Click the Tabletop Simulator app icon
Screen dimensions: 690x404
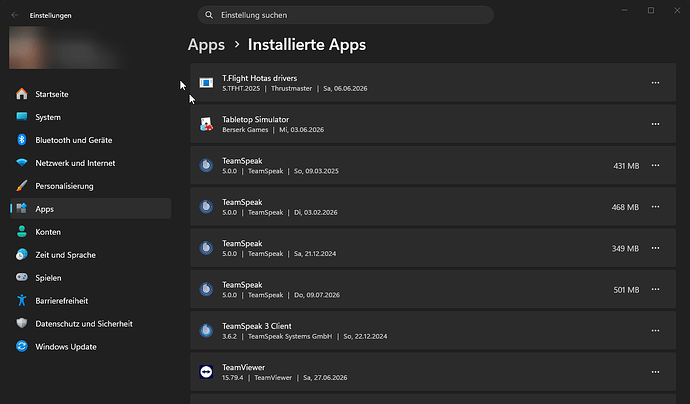point(206,124)
